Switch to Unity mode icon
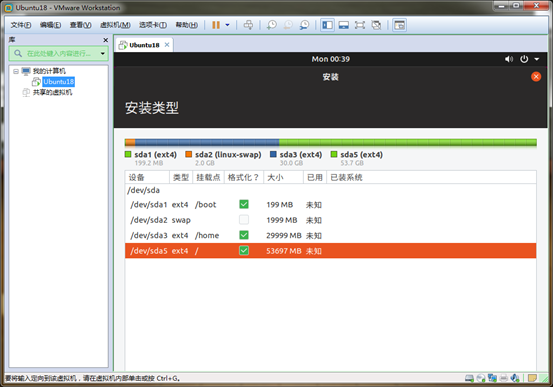553x387 pixels. coord(376,25)
